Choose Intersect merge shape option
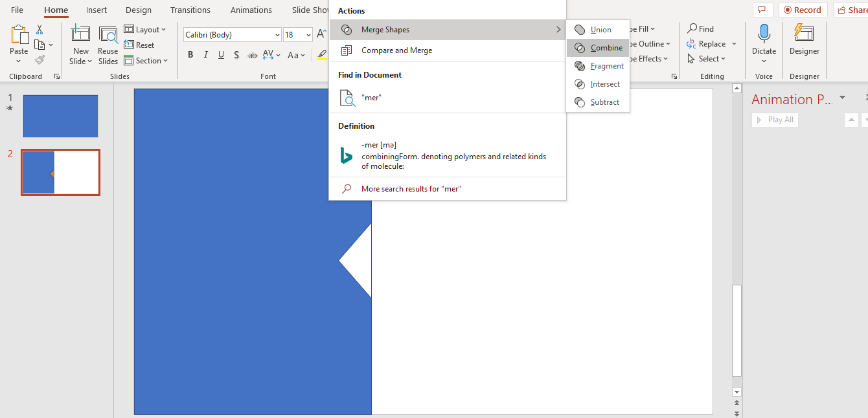Viewport: 868px width, 418px height. pos(598,84)
